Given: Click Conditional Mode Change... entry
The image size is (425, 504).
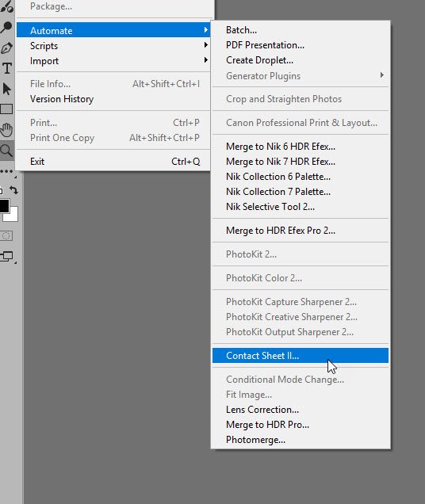Looking at the screenshot, I should pyautogui.click(x=301, y=380).
